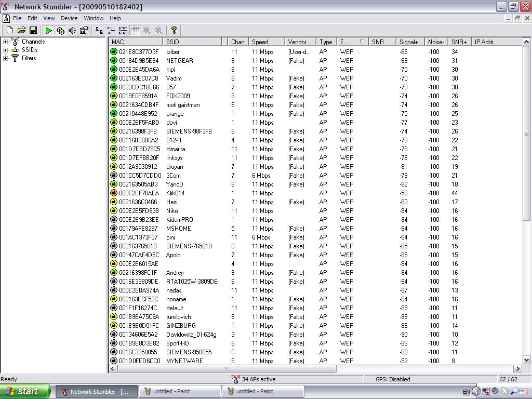The image size is (532, 399).
Task: Click the green lock icon beside 021E8C377D3F
Action: [114, 51]
